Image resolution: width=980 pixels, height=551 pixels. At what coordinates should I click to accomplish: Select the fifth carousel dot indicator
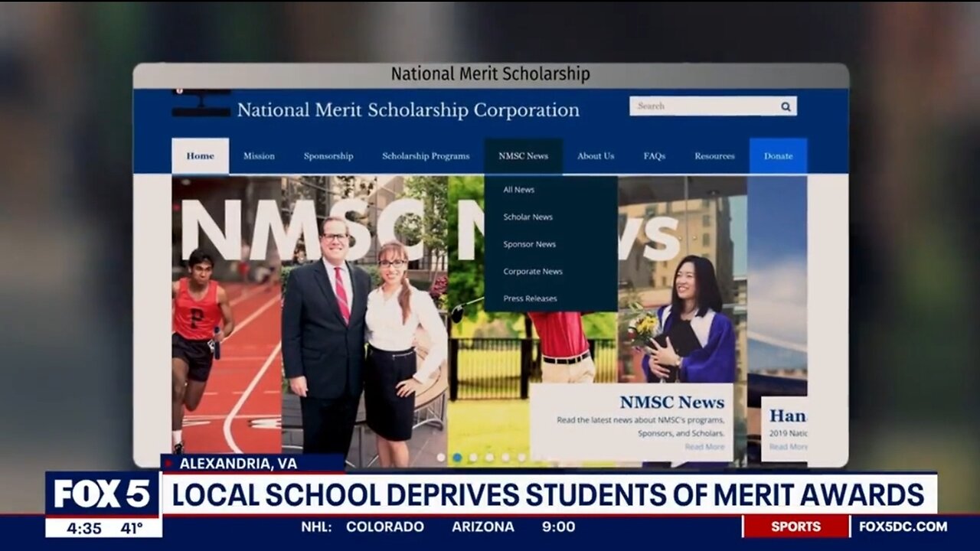tap(505, 458)
